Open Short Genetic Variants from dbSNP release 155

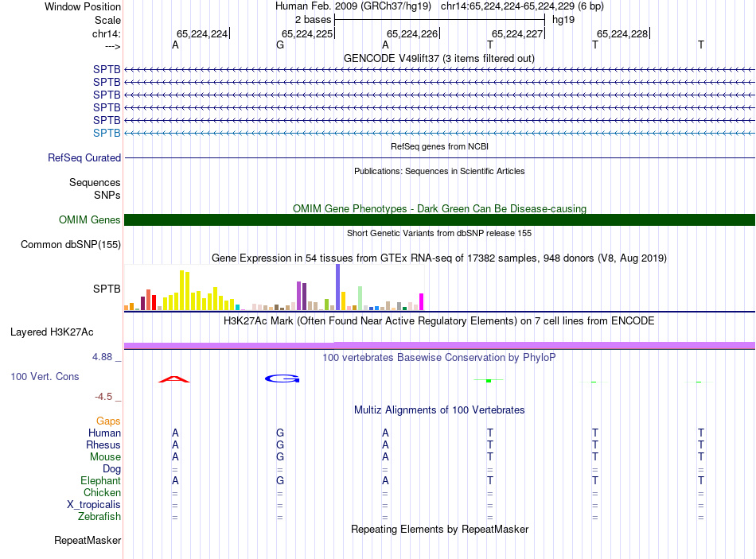(438, 233)
